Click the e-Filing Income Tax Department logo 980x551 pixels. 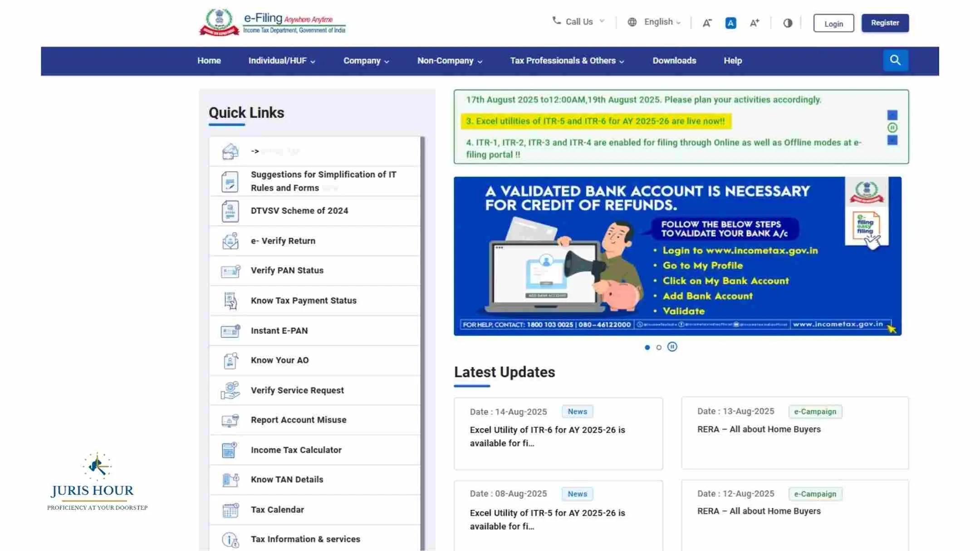(273, 22)
